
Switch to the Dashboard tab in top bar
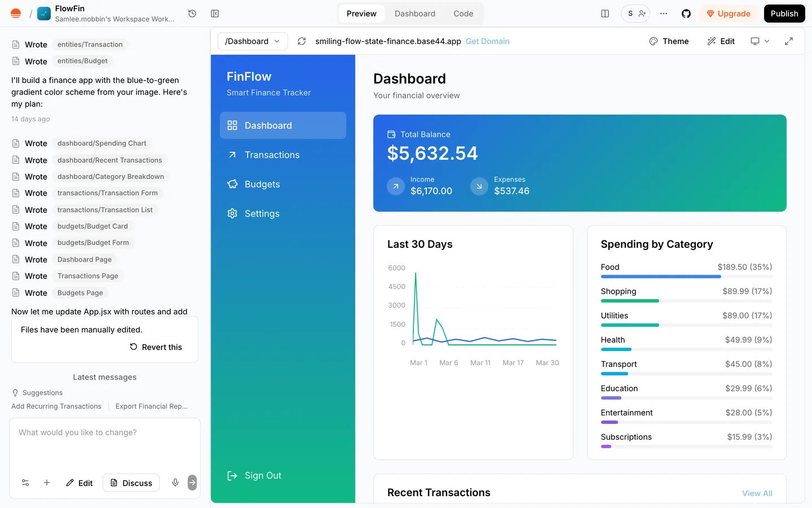[415, 14]
